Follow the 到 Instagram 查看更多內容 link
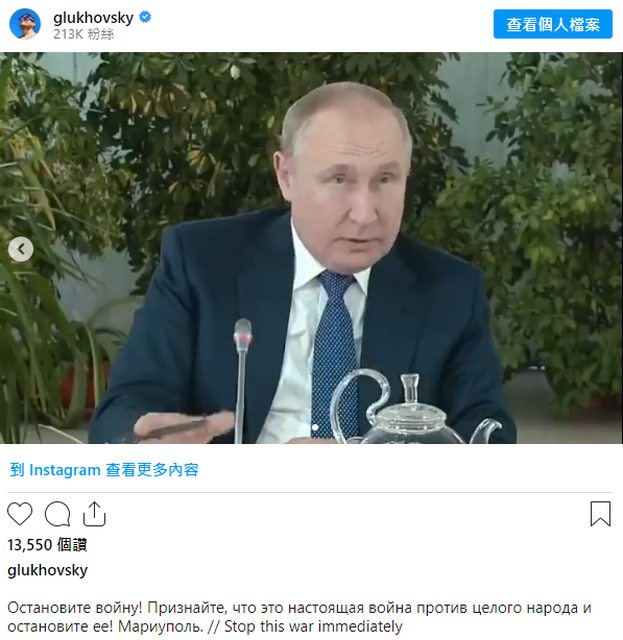This screenshot has height=640, width=623. click(104, 470)
